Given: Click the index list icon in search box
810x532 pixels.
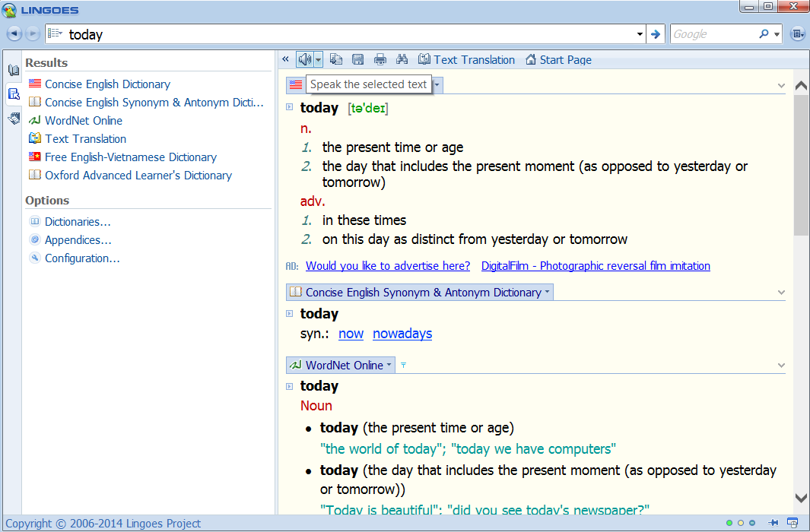Looking at the screenshot, I should point(55,34).
